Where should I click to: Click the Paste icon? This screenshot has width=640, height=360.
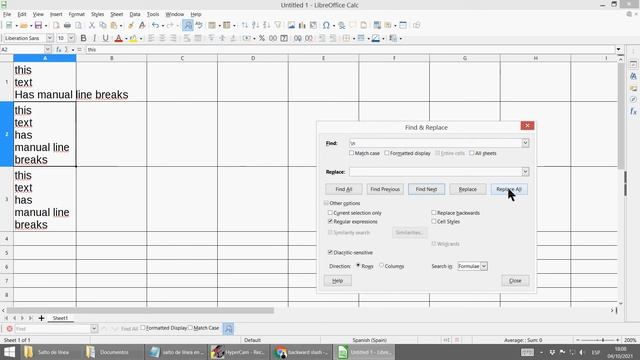tap(114, 25)
